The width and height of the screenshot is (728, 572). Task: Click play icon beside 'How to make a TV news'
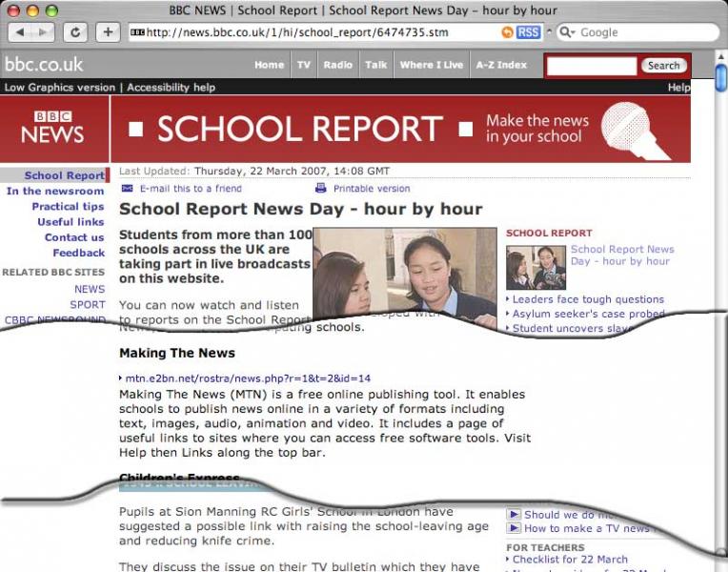[514, 528]
